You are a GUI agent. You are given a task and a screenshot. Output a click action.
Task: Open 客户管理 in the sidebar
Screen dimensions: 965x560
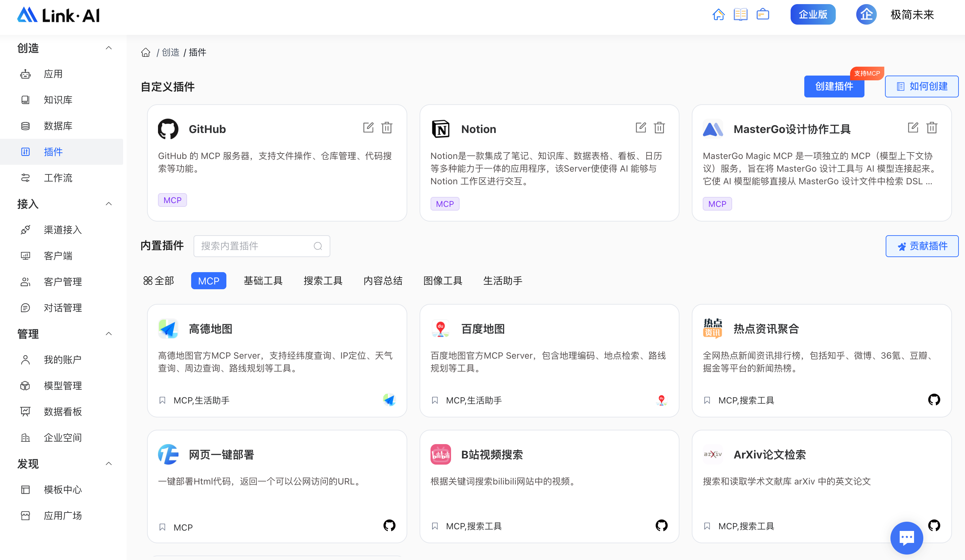click(61, 282)
